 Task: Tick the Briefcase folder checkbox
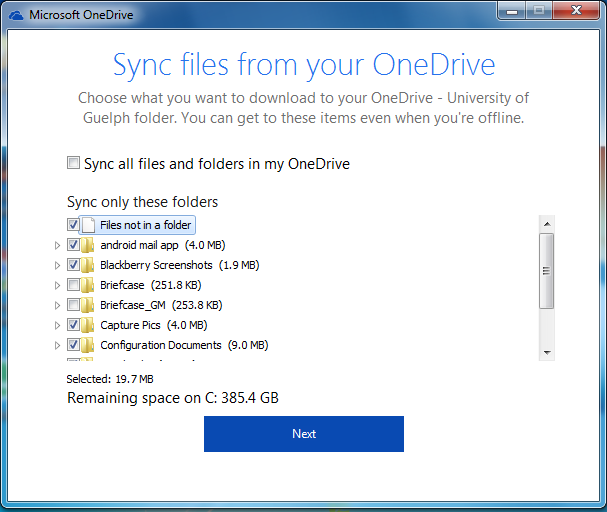(73, 285)
